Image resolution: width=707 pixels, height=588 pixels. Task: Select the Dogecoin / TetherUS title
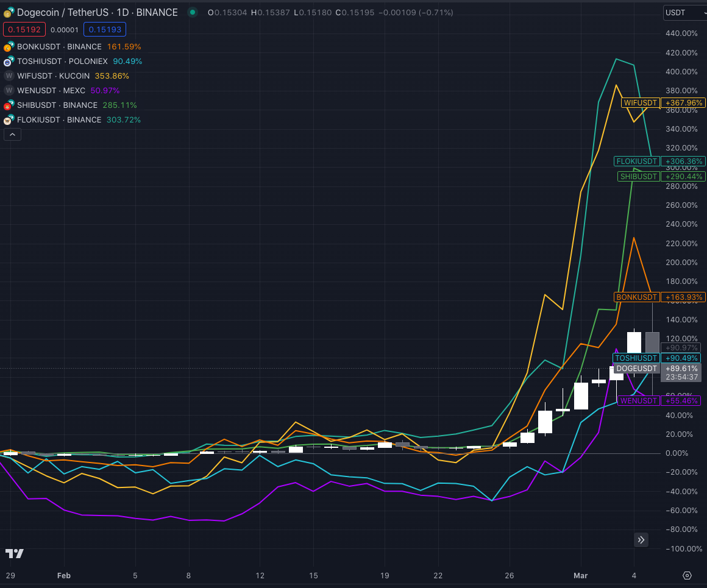[x=98, y=12]
